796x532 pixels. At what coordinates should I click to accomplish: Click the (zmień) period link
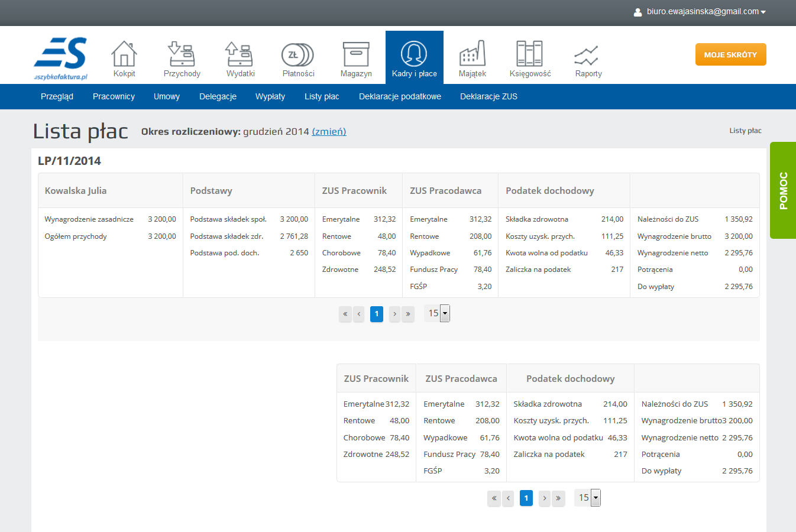click(x=329, y=131)
